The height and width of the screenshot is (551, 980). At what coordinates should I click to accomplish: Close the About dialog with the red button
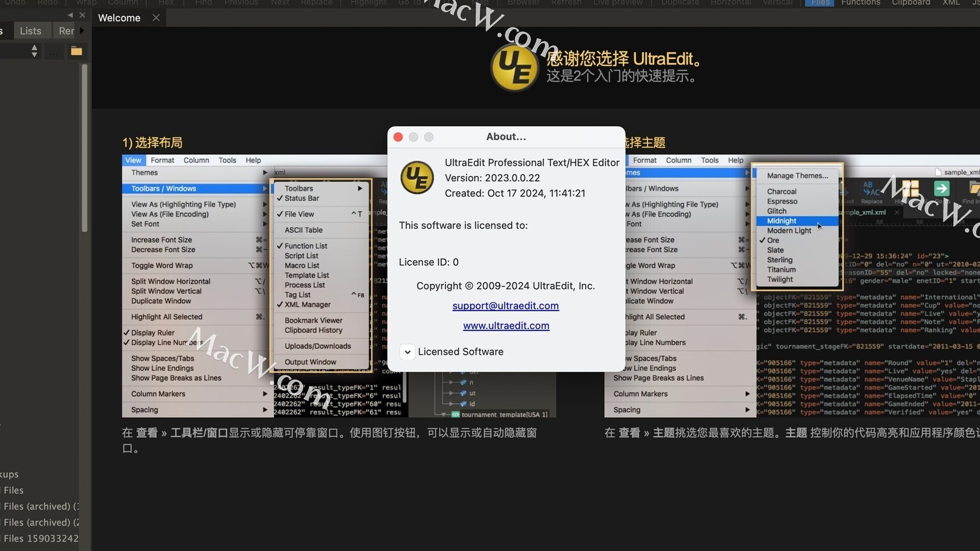point(398,137)
